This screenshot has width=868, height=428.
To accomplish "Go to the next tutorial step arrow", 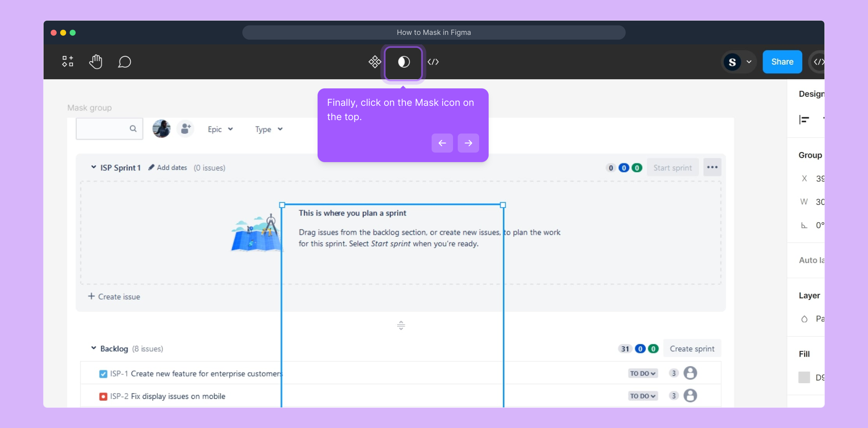I will (x=468, y=143).
